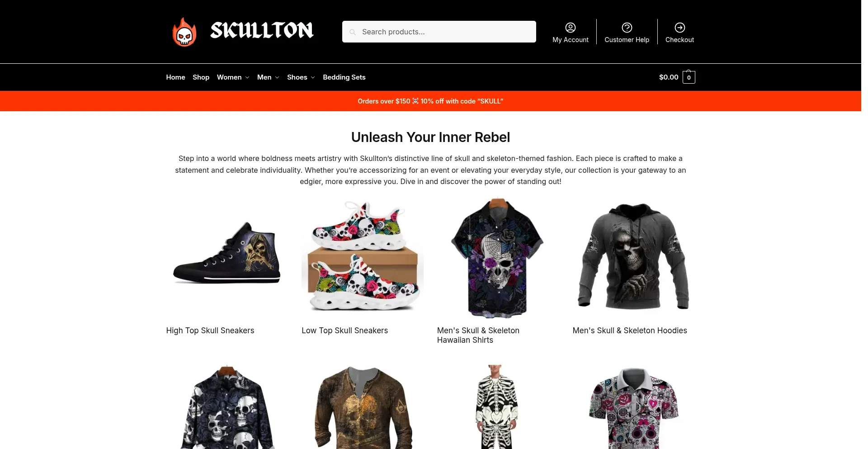This screenshot has width=868, height=449.
Task: Expand the Men menu chevron
Action: click(277, 78)
